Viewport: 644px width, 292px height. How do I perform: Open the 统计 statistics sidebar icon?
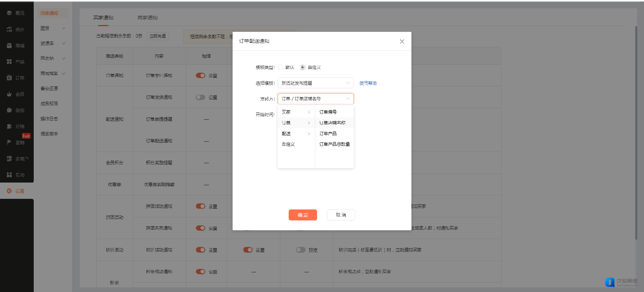pos(9,29)
